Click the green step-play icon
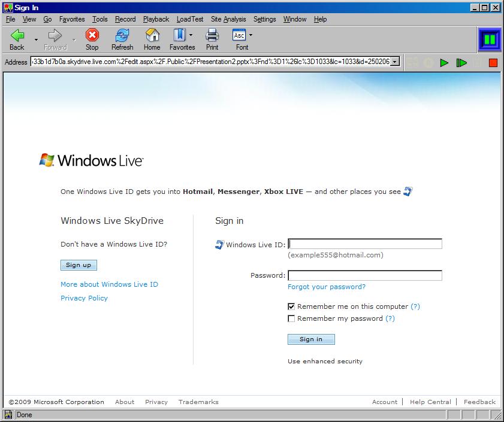504x422 pixels. tap(461, 63)
